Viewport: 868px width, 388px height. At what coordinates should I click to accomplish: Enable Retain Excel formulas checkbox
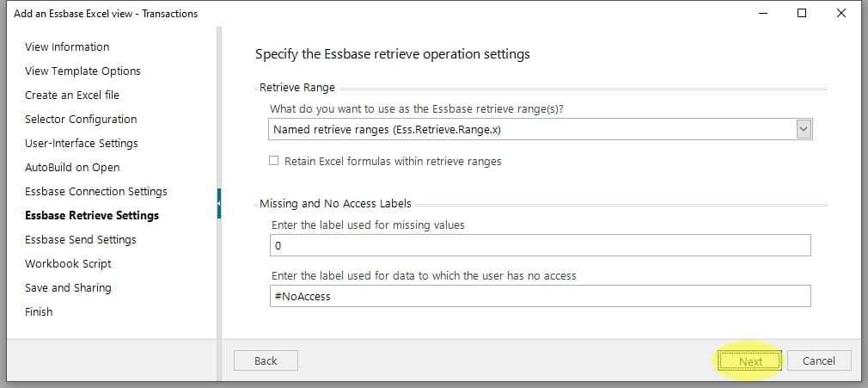[x=274, y=161]
